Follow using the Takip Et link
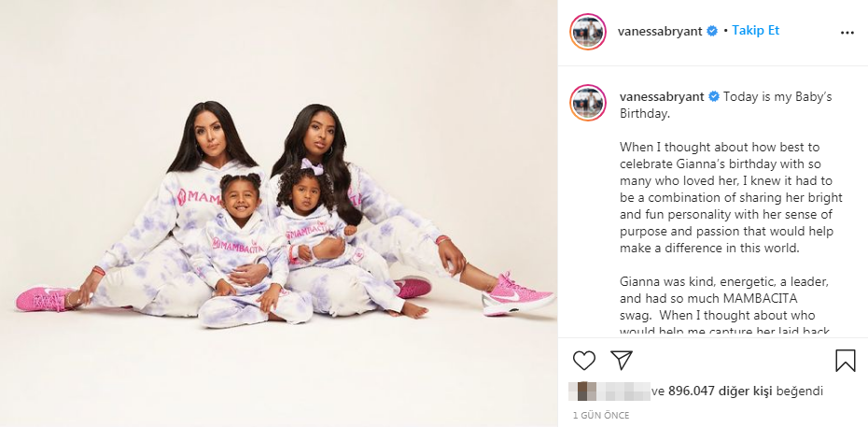The width and height of the screenshot is (868, 427). (755, 31)
